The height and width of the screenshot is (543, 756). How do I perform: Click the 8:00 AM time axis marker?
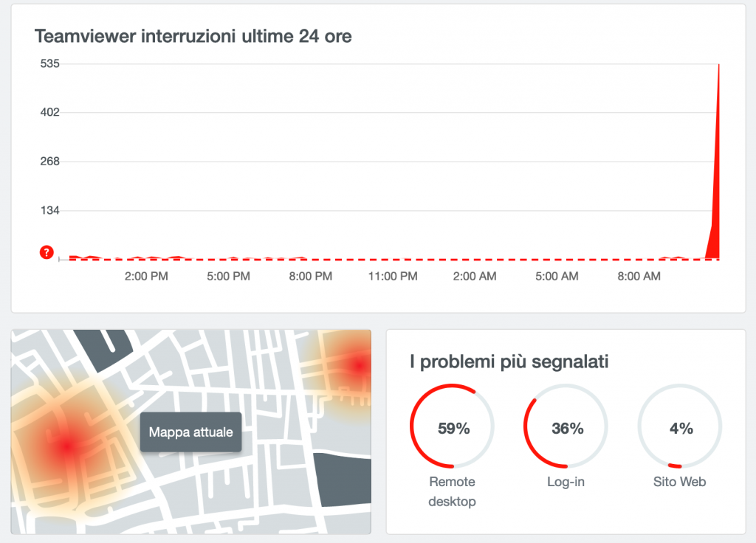(639, 277)
